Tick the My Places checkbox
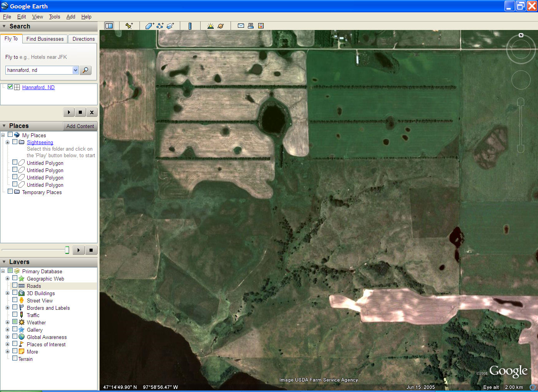Viewport: 538px width, 392px height. (10, 135)
